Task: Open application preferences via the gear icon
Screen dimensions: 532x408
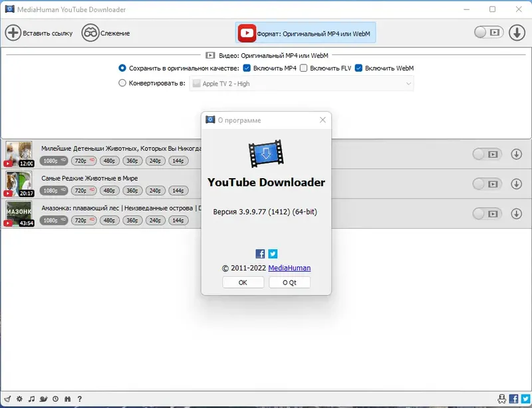Action: click(x=19, y=399)
